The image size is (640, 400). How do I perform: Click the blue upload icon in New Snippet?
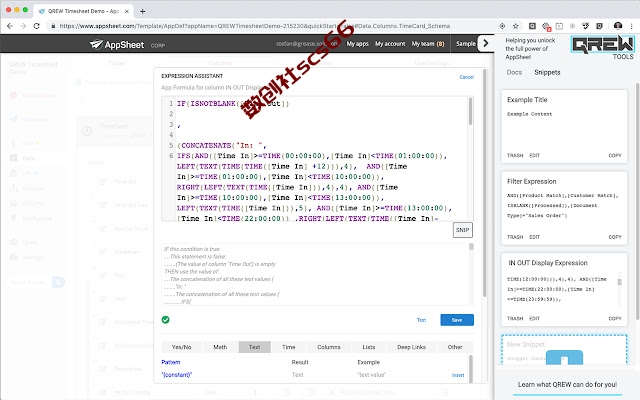pyautogui.click(x=564, y=358)
